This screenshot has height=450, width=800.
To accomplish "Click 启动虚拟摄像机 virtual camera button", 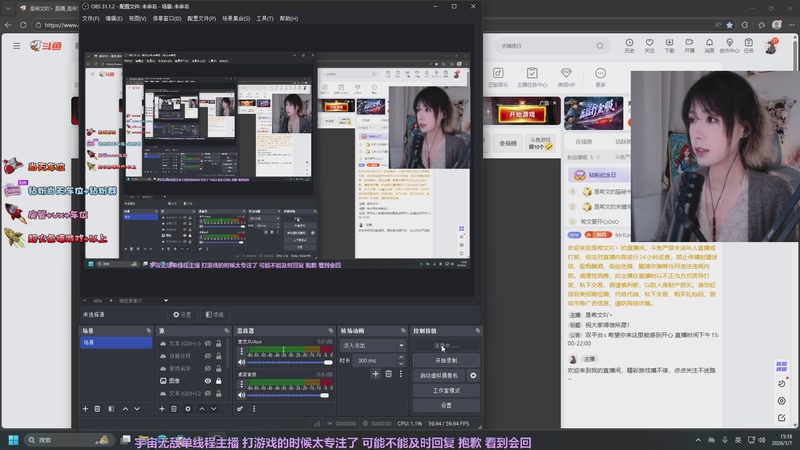I will (439, 376).
